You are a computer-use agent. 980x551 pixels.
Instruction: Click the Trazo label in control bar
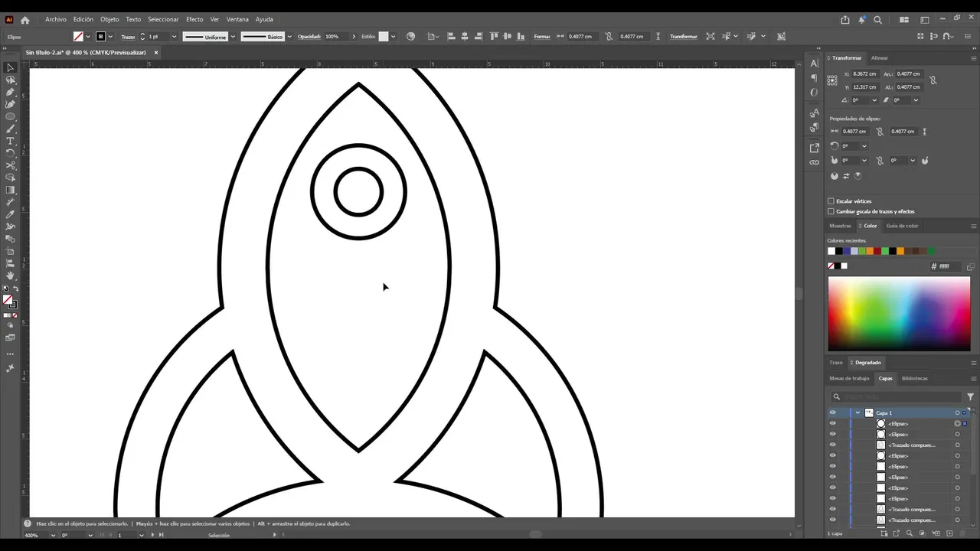(x=128, y=37)
